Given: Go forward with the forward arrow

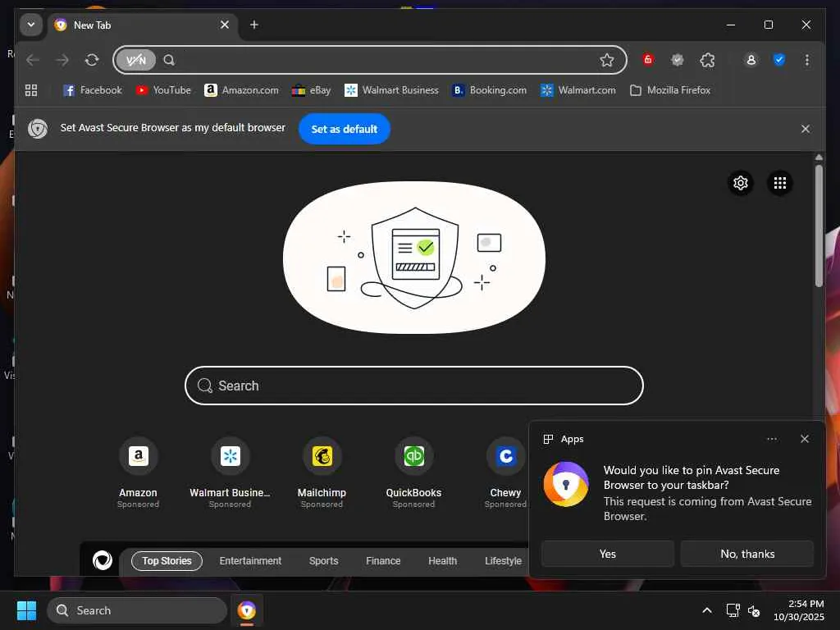Looking at the screenshot, I should (62, 60).
